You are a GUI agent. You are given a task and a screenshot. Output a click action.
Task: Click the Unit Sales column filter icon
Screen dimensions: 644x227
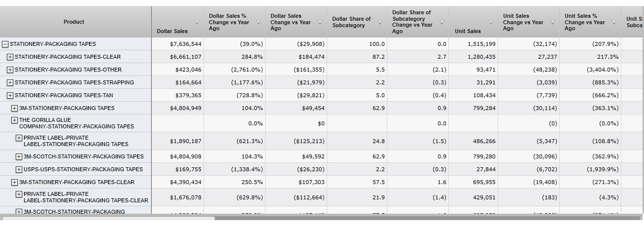(491, 23)
